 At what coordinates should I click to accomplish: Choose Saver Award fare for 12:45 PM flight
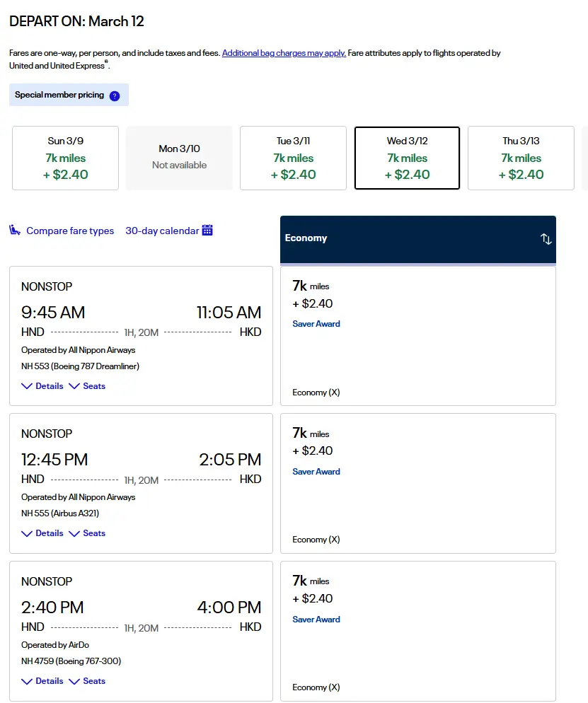click(x=316, y=472)
